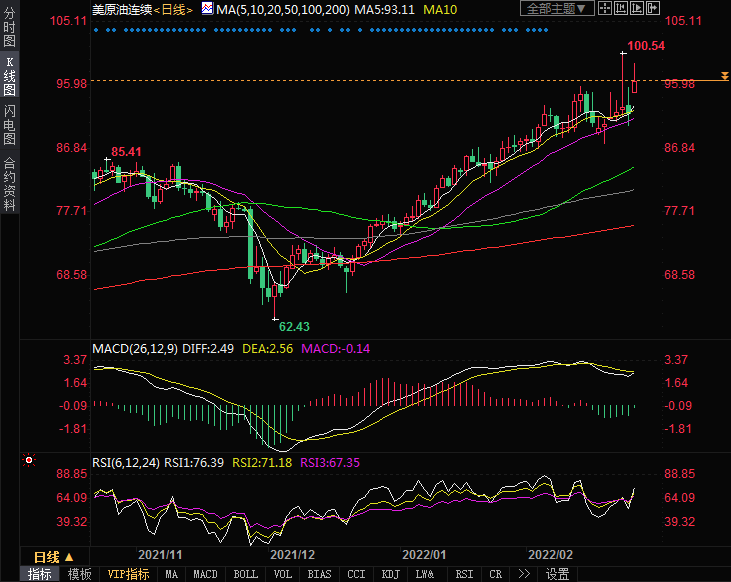731x582 pixels.
Task: Expand the 全部主题 theme dropdown
Action: [558, 8]
